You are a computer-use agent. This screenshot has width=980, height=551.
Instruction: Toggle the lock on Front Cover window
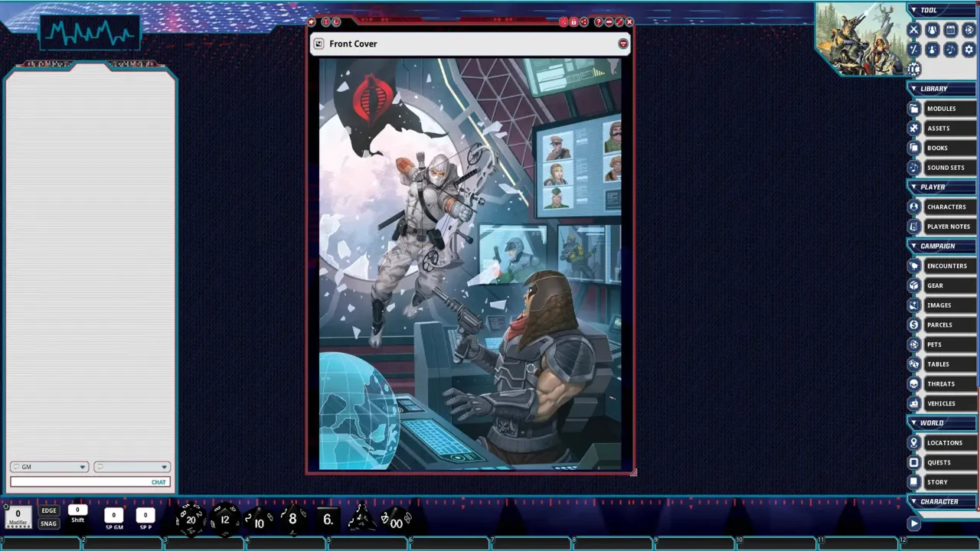click(x=573, y=22)
